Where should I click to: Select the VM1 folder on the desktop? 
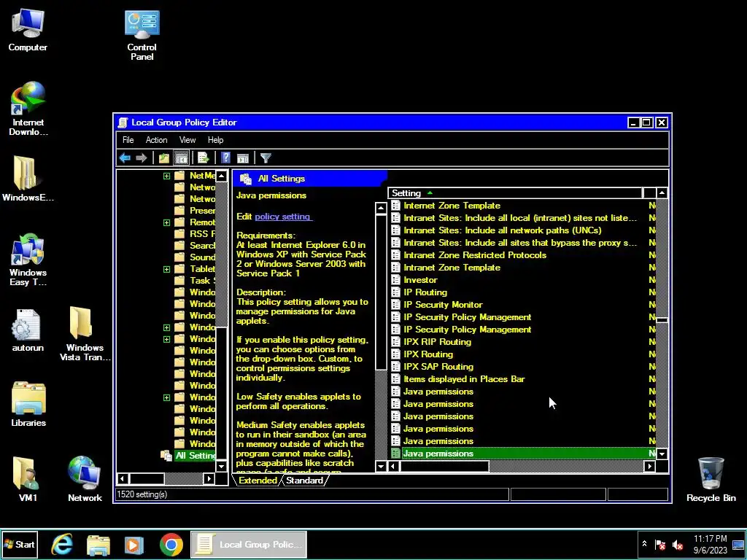coord(28,478)
